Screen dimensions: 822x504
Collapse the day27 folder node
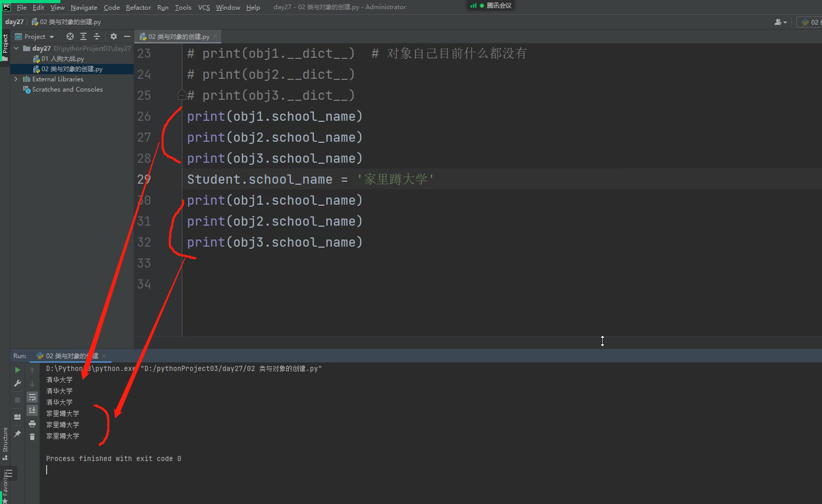(16, 48)
